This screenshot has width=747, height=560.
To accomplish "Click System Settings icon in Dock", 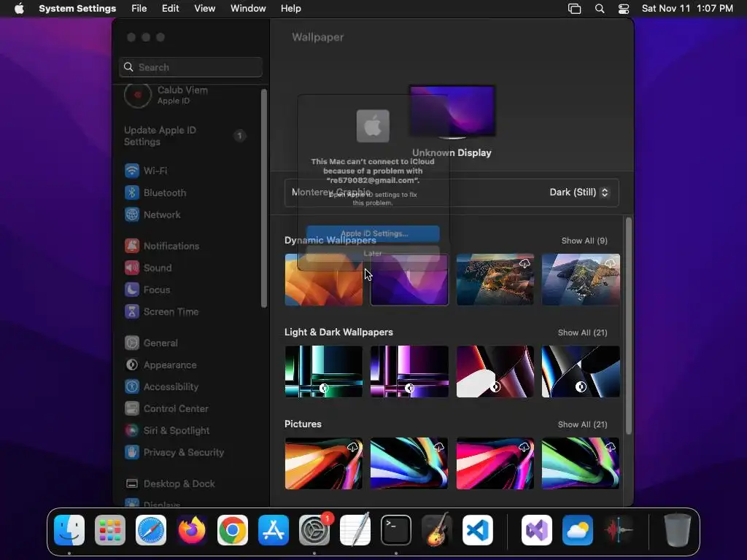I will pos(314,530).
